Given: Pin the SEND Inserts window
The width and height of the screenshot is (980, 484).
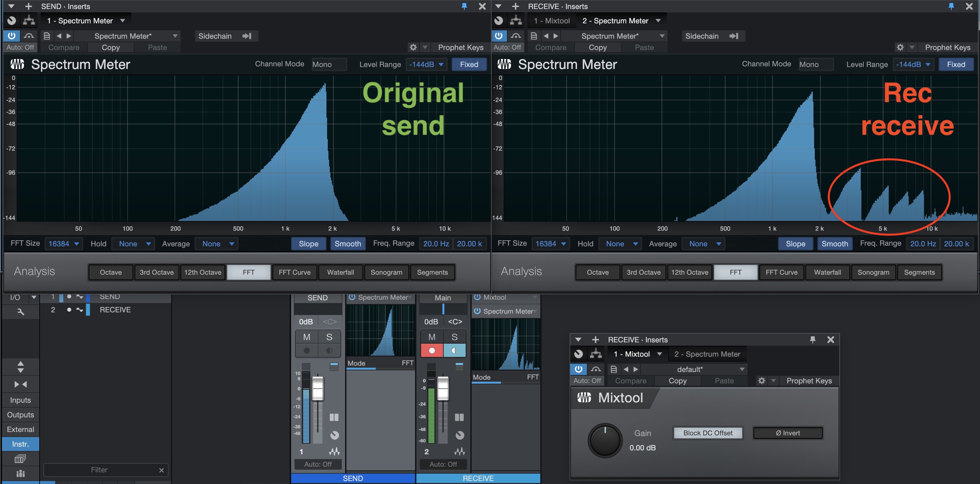Looking at the screenshot, I should tap(464, 6).
